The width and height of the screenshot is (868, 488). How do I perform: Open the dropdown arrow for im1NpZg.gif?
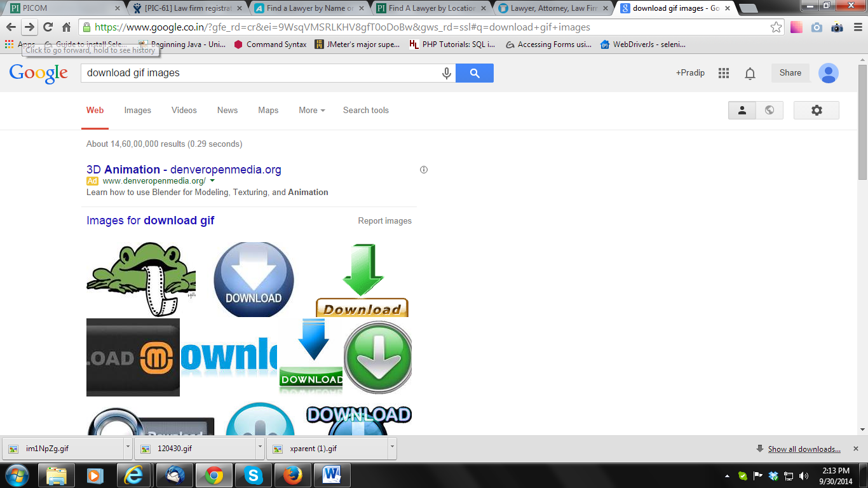[x=128, y=447]
